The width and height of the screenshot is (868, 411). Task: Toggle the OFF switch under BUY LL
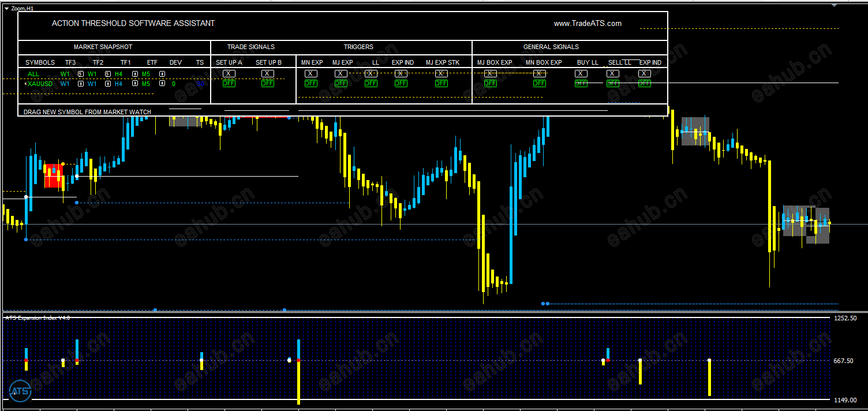(x=581, y=83)
